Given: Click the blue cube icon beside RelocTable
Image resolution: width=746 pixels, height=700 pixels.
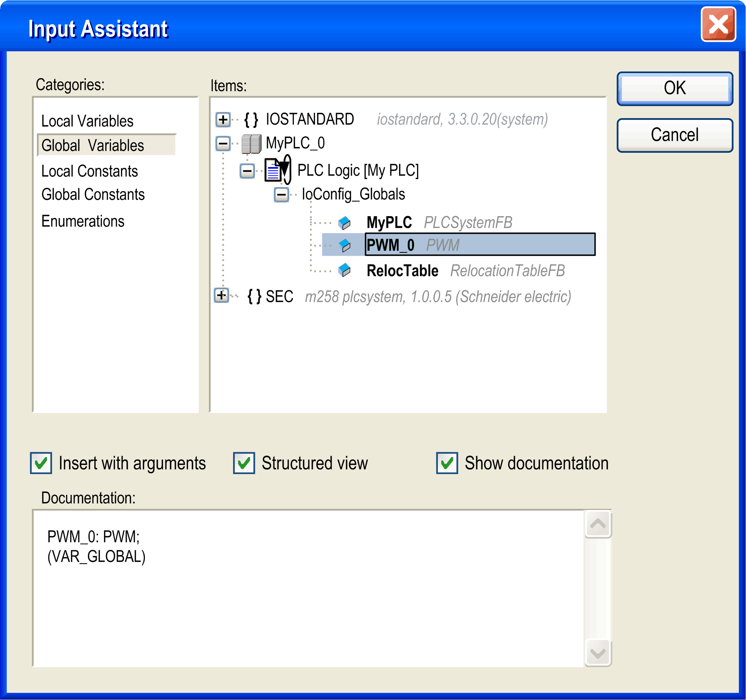Looking at the screenshot, I should pos(344,270).
